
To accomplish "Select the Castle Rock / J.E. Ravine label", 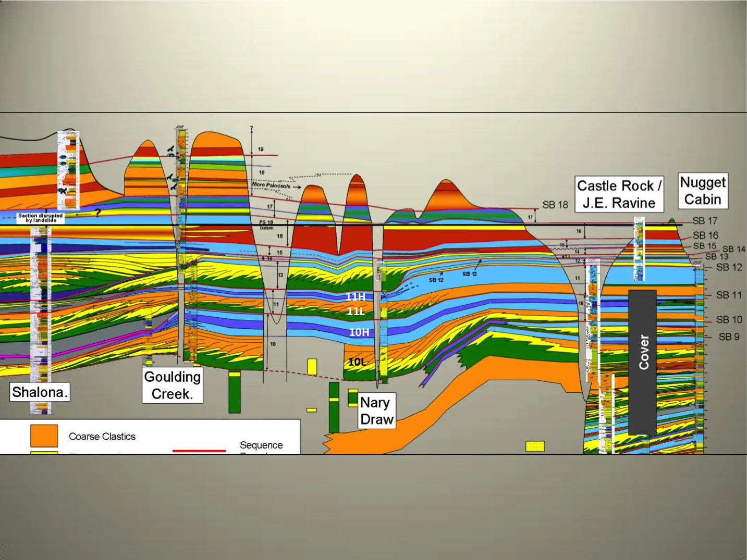I will coord(619,194).
